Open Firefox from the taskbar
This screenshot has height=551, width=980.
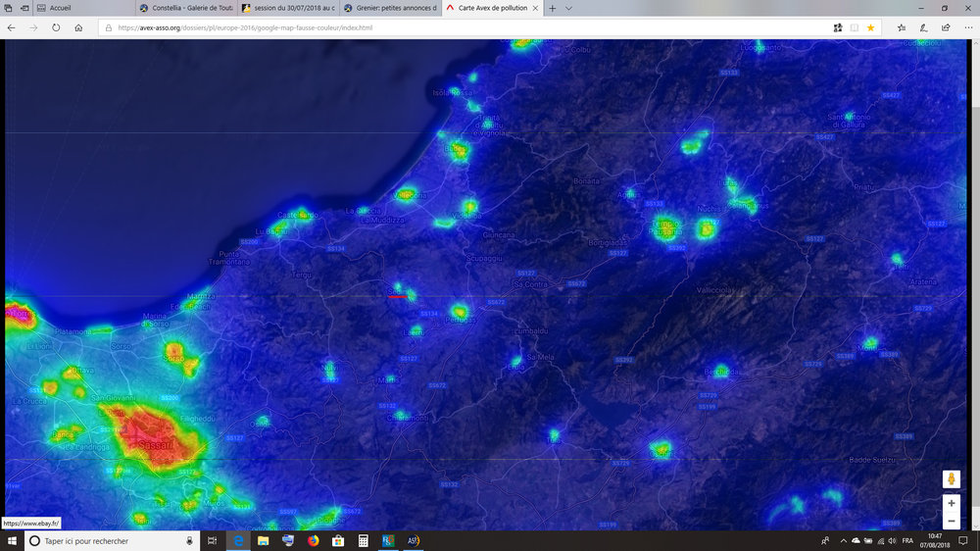pyautogui.click(x=314, y=541)
